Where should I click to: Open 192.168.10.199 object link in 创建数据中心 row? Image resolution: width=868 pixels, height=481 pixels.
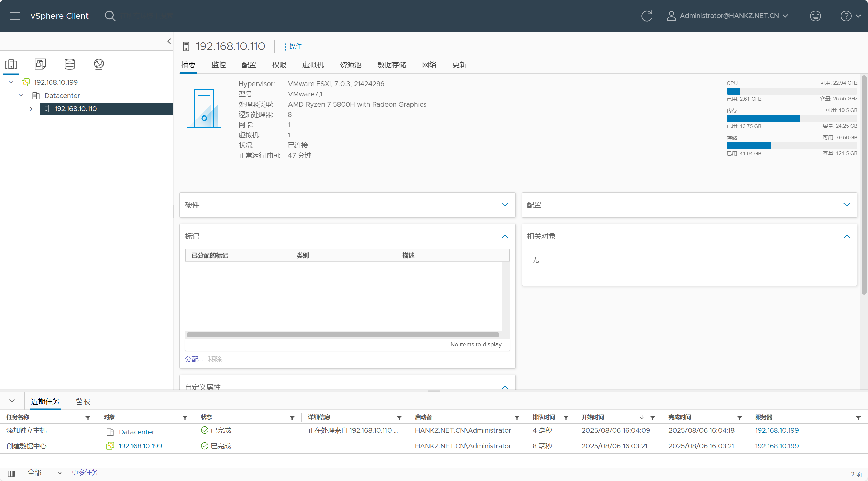(140, 446)
